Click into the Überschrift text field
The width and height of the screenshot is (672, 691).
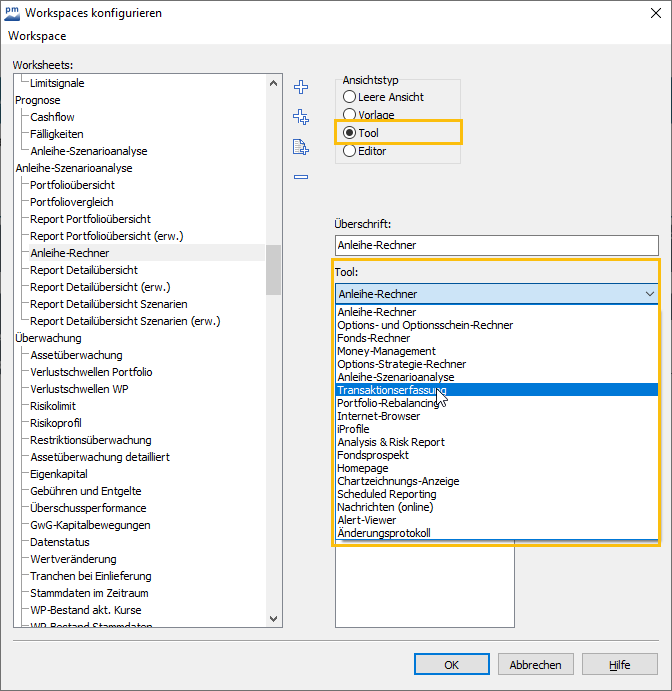[x=496, y=245]
